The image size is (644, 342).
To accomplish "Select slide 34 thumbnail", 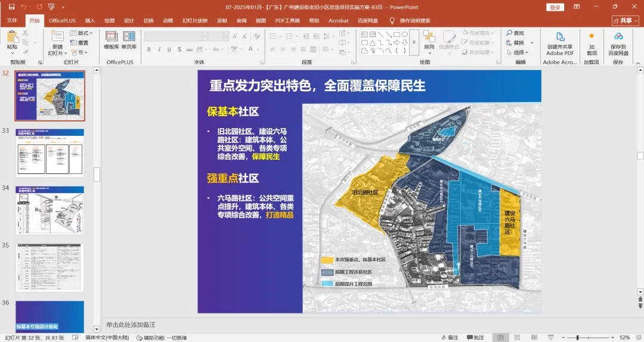I will click(x=49, y=210).
